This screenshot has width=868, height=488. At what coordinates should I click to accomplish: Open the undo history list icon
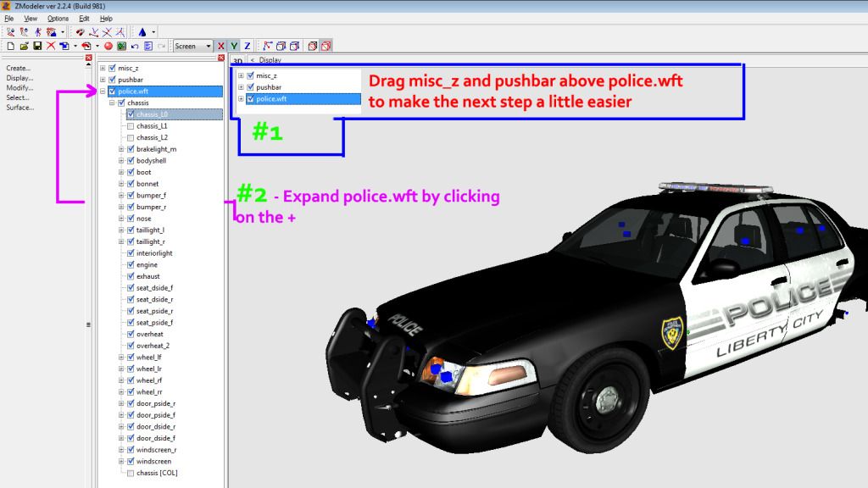pyautogui.click(x=147, y=46)
